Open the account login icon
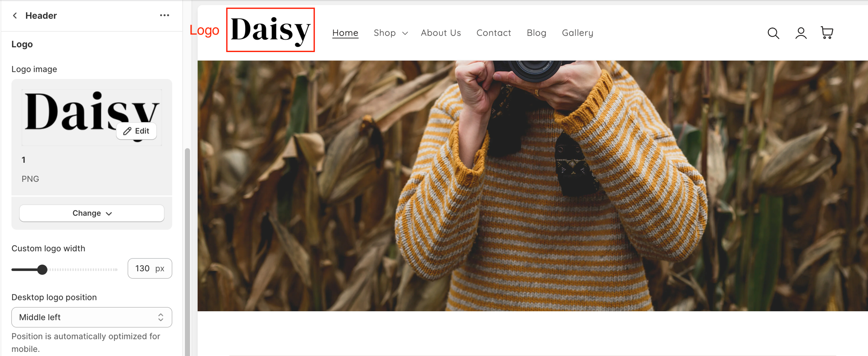Image resolution: width=868 pixels, height=356 pixels. point(801,33)
